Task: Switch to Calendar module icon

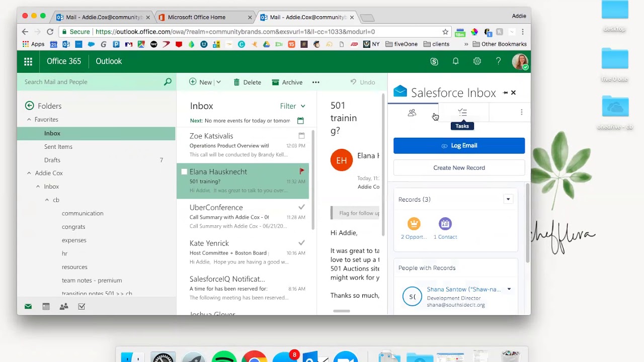Action: [x=46, y=306]
